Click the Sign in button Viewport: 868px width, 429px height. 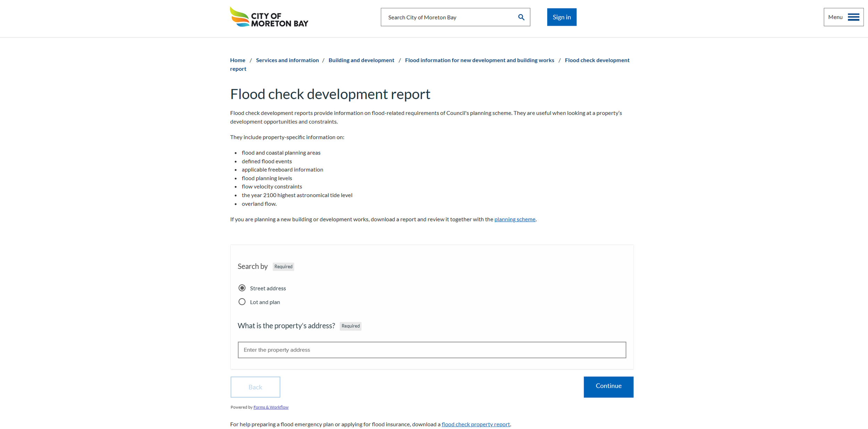pos(561,17)
